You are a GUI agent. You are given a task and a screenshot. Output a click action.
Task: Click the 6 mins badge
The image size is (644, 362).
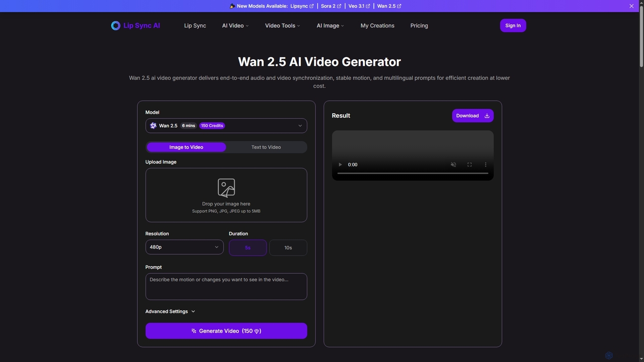click(189, 126)
